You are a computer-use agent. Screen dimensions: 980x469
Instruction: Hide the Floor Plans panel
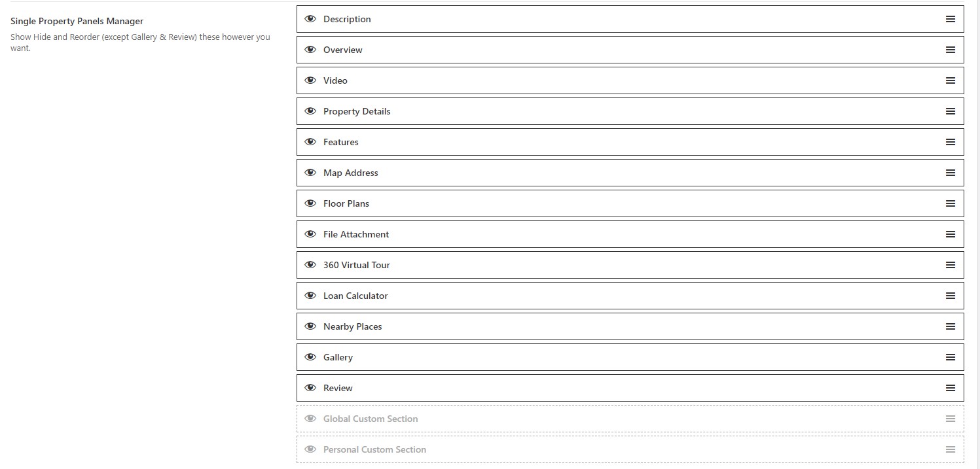click(310, 203)
